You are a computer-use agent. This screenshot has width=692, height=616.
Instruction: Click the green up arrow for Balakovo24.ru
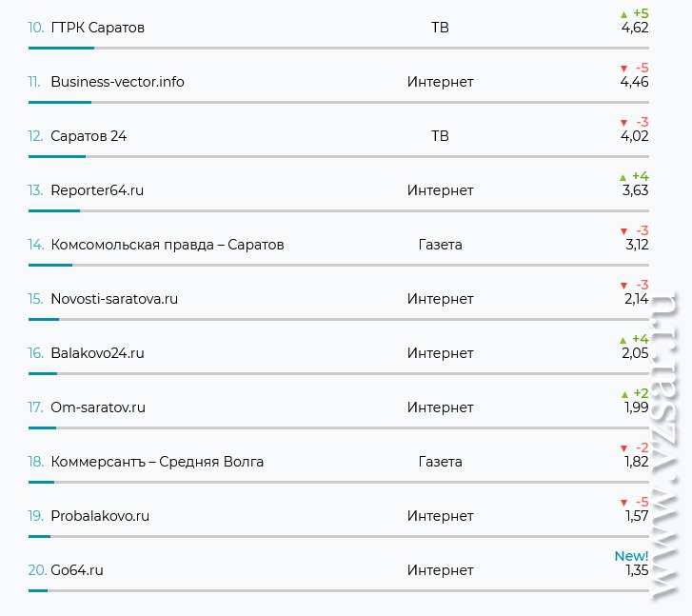[x=623, y=341]
